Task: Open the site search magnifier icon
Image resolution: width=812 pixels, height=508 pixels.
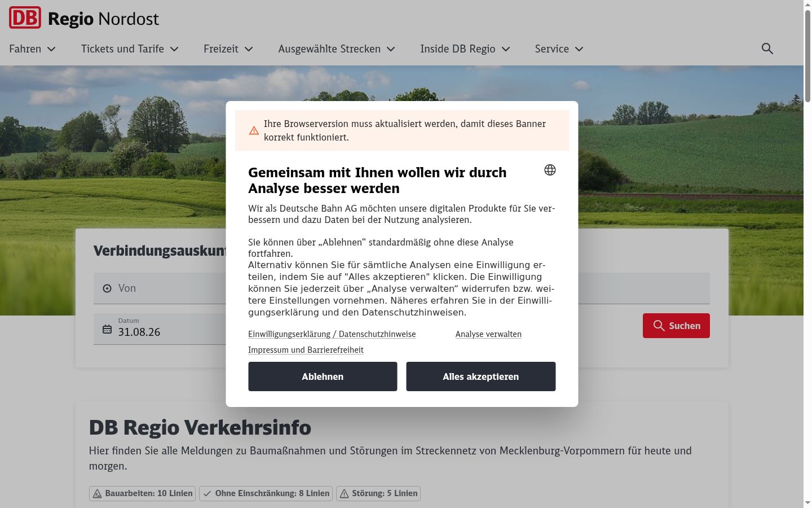Action: [x=767, y=49]
